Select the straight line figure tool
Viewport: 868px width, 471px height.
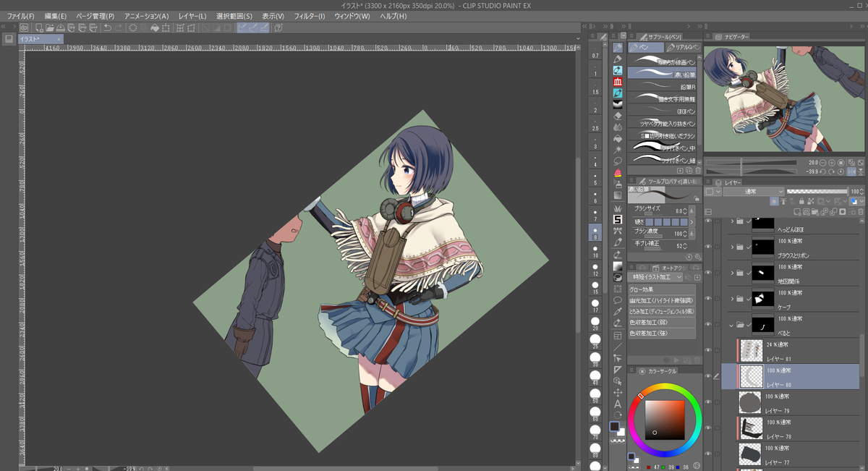pyautogui.click(x=618, y=347)
